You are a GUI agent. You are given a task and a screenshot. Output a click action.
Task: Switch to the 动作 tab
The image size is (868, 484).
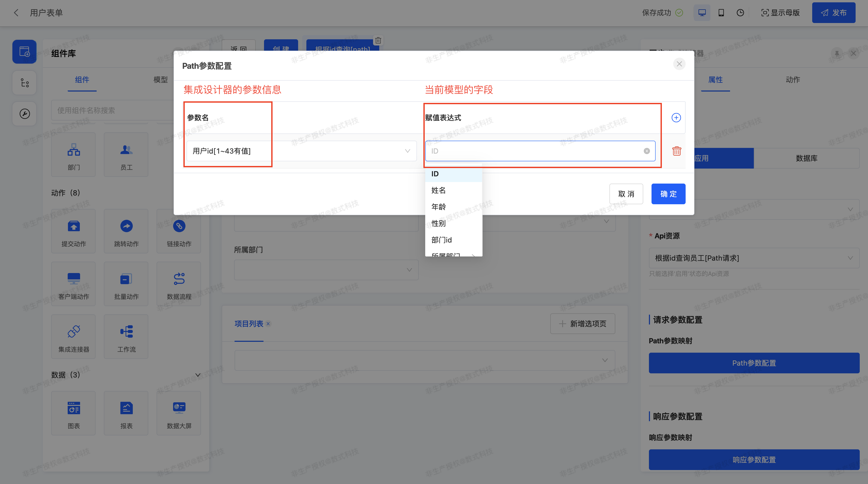pos(793,80)
